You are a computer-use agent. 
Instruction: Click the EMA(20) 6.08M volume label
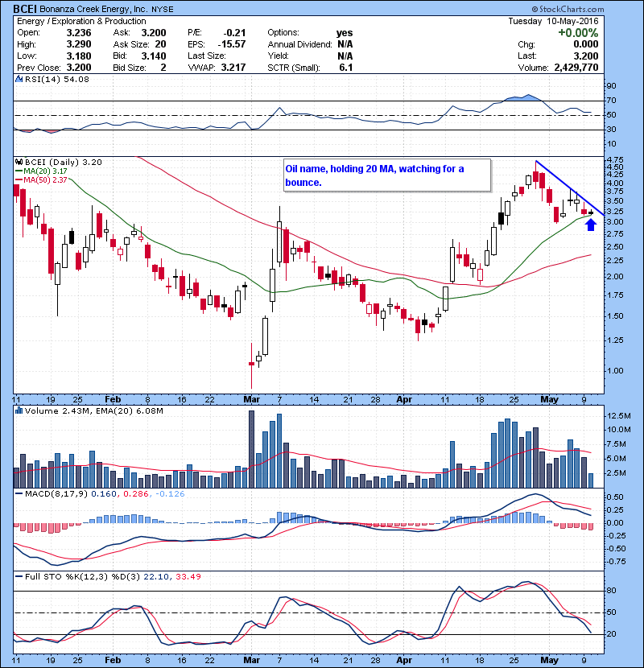[130, 410]
